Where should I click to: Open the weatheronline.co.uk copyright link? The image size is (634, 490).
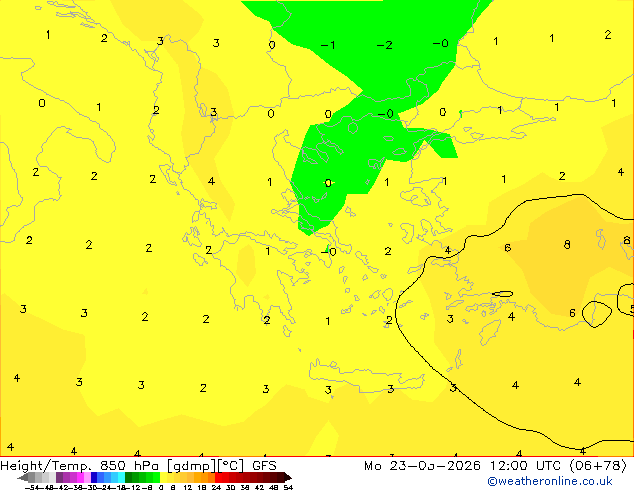(550, 481)
